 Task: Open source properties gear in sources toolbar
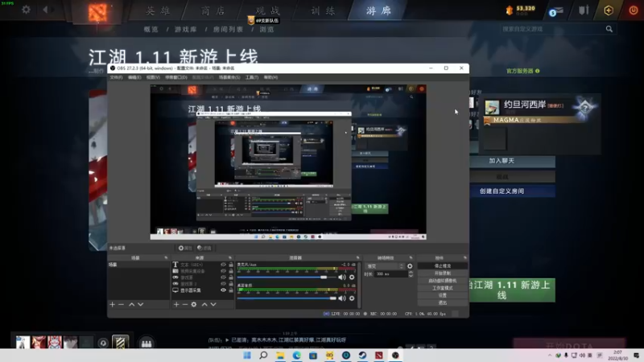194,305
